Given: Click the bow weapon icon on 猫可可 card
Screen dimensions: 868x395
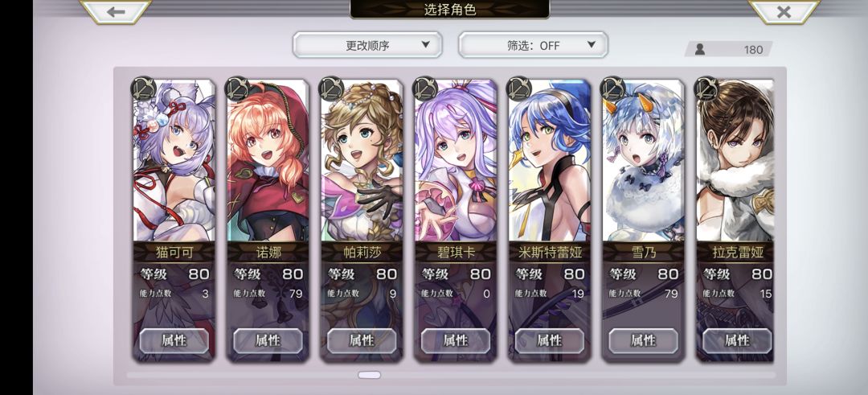Looking at the screenshot, I should [143, 88].
